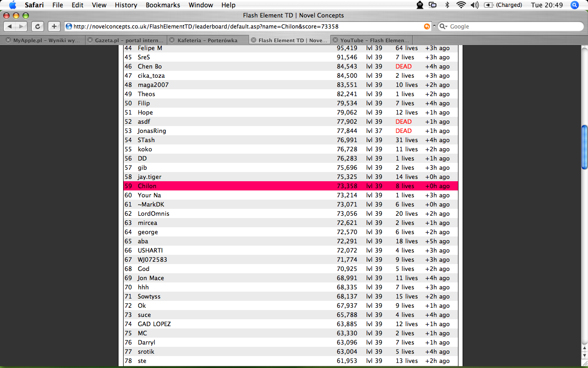The height and width of the screenshot is (368, 588).
Task: Click the Add Bookmark plus button
Action: click(x=54, y=27)
